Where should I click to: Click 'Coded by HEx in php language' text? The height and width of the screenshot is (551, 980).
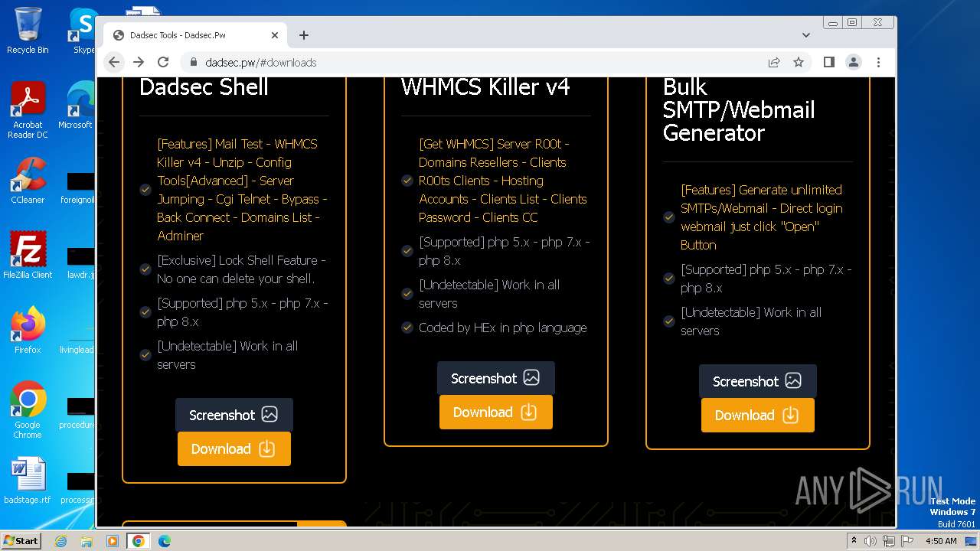point(502,328)
